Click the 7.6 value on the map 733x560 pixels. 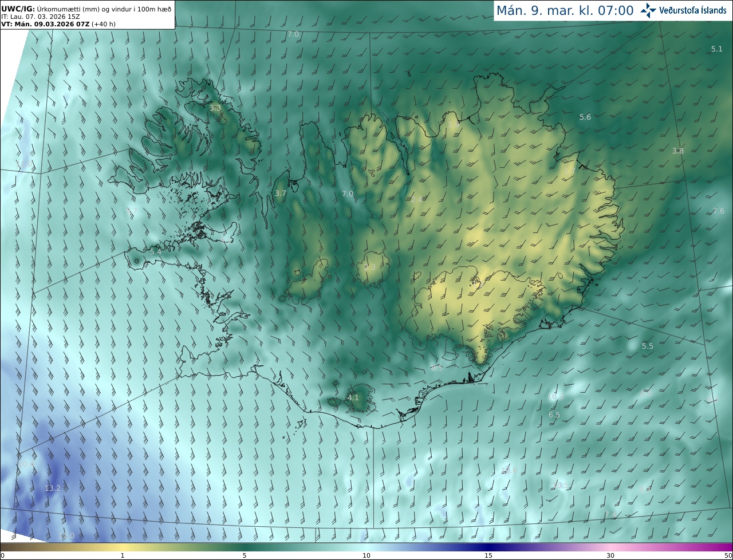(719, 211)
